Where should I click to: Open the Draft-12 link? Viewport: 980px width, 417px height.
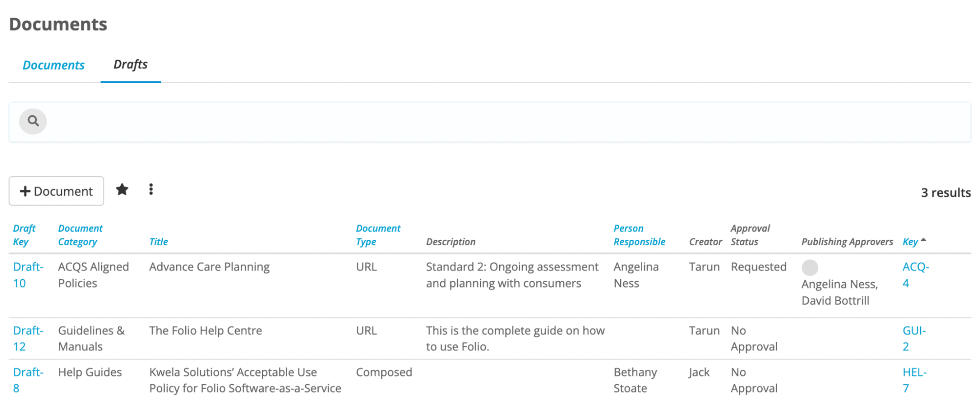(x=28, y=339)
